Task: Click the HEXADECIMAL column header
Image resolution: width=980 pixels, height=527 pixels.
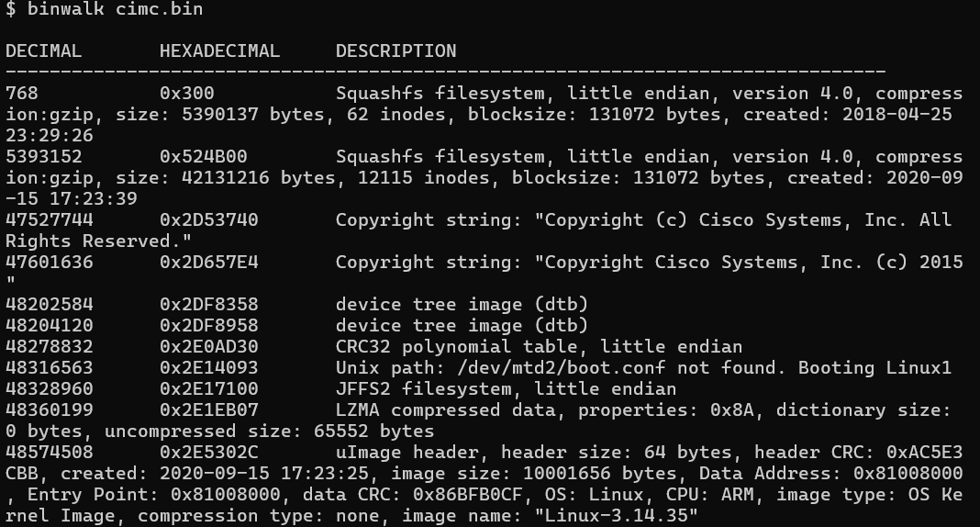Action: click(x=219, y=51)
